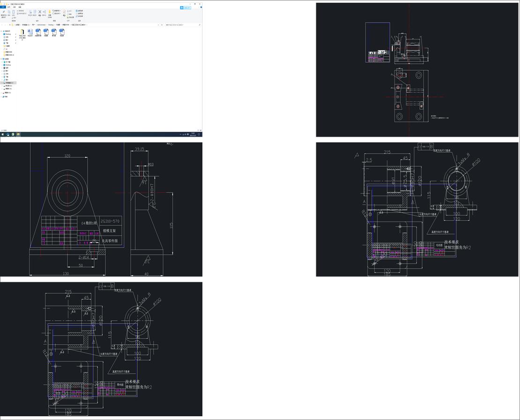Viewport: 520px width, 420px height.
Task: Open the 毛坯图 blank drawing image
Action: point(417,209)
